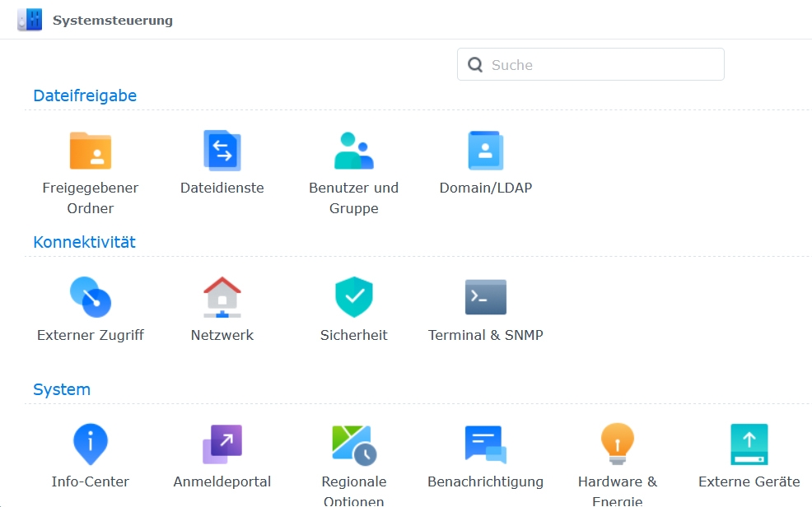Click the Freigegebener Ordner label text

point(91,198)
